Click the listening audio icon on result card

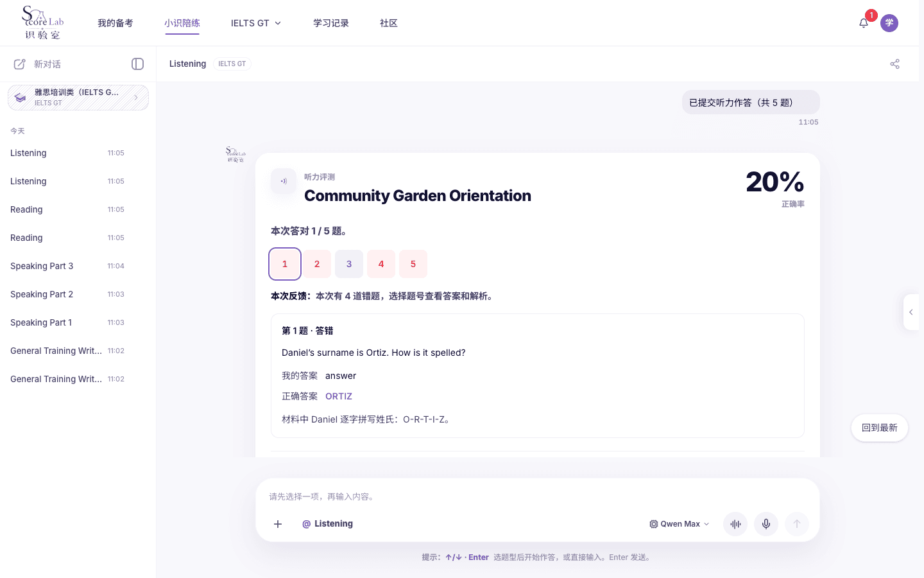click(284, 181)
